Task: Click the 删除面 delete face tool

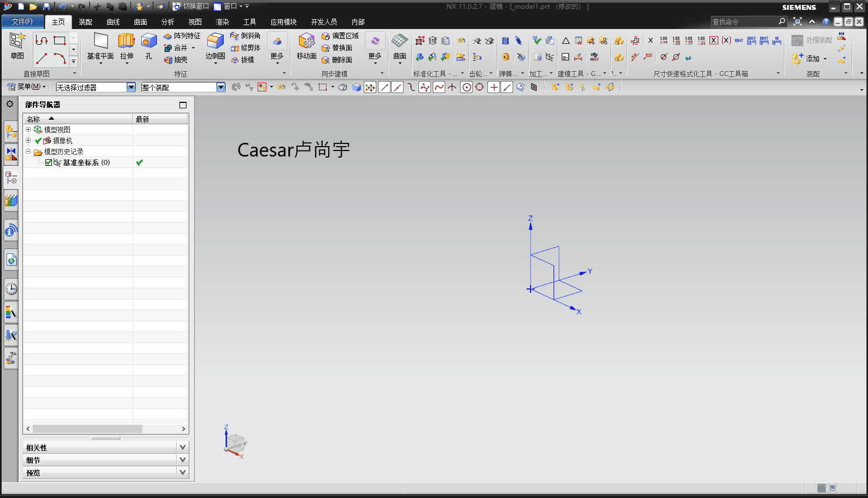Action: tap(337, 60)
